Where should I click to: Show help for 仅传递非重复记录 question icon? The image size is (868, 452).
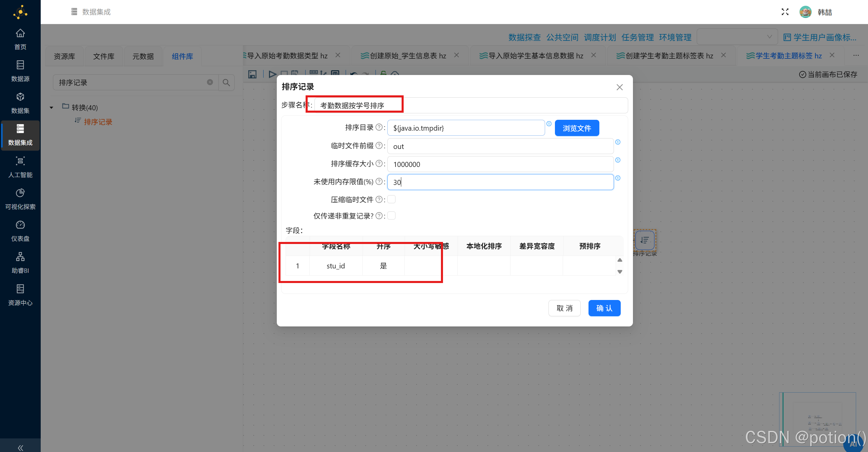pos(379,216)
